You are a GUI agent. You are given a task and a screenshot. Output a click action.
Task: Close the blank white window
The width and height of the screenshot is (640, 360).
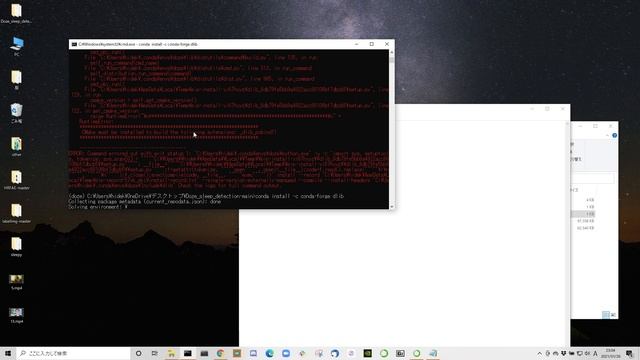pyautogui.click(x=563, y=109)
